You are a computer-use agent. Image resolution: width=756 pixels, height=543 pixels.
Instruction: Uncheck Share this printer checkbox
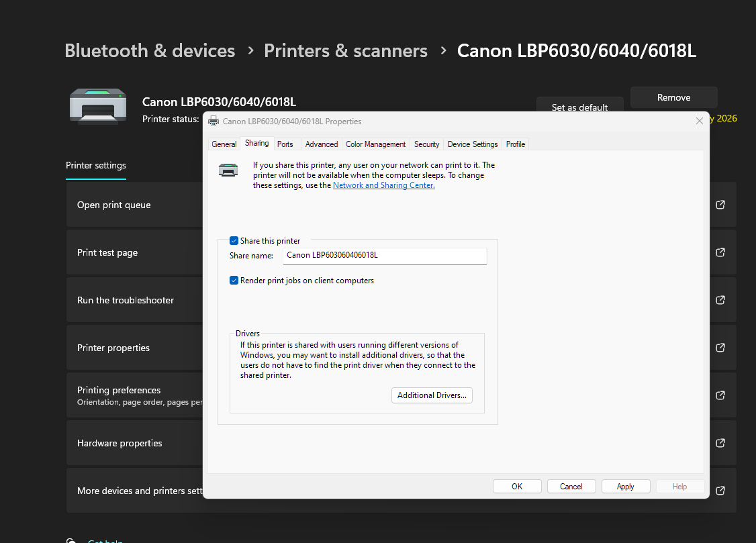coord(234,241)
